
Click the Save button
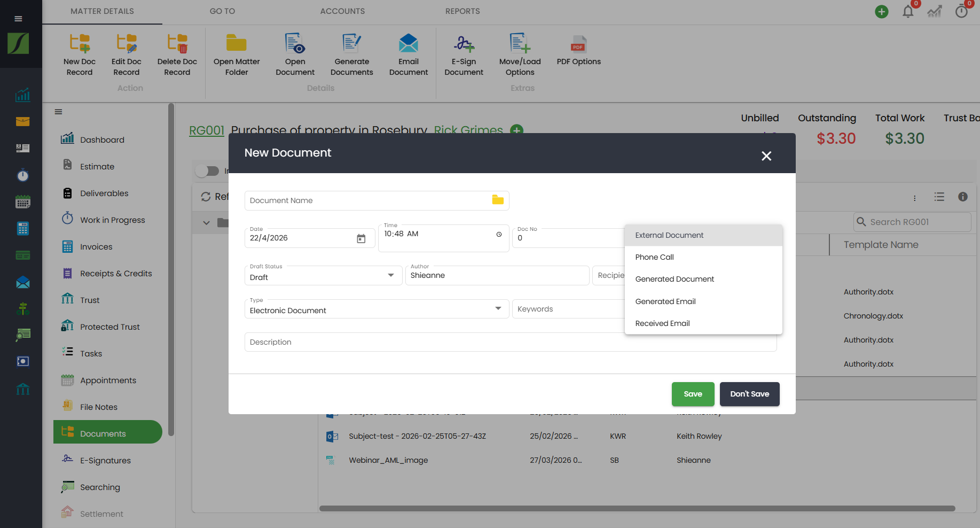pos(693,394)
